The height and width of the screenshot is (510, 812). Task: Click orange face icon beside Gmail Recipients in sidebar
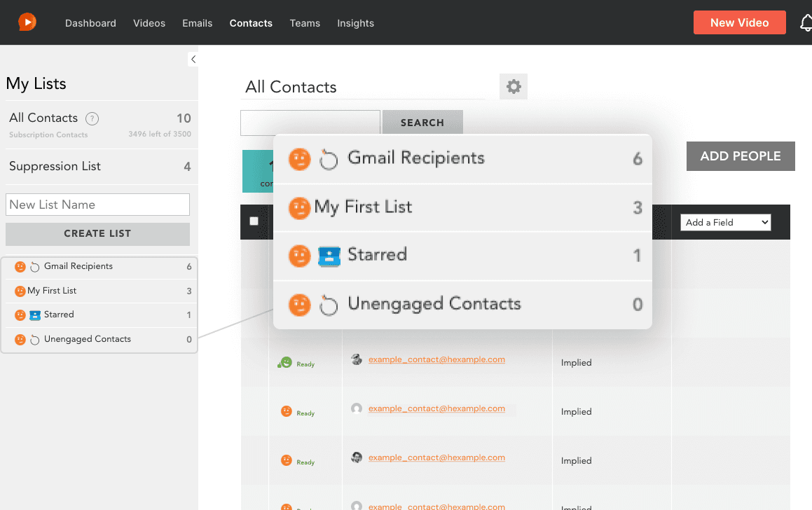click(20, 267)
